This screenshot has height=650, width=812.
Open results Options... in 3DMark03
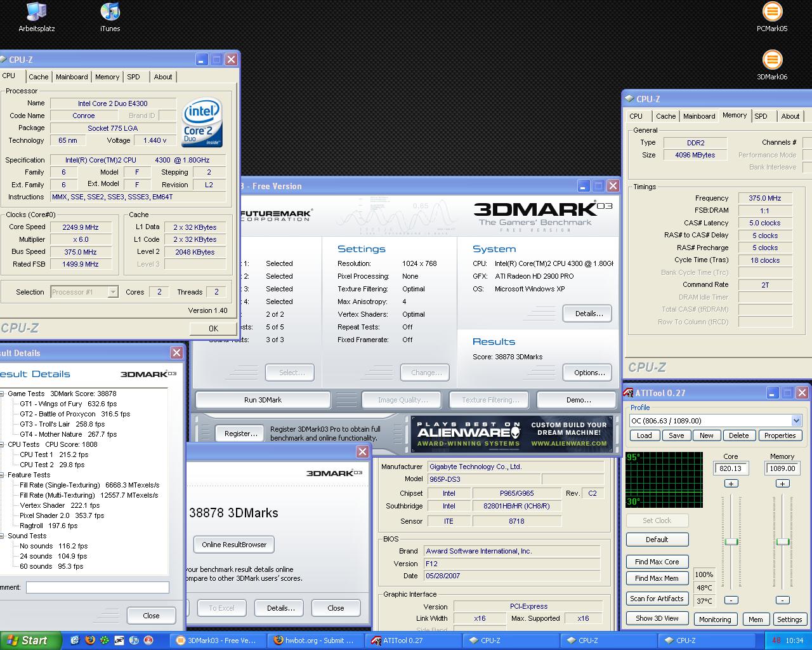tap(587, 373)
